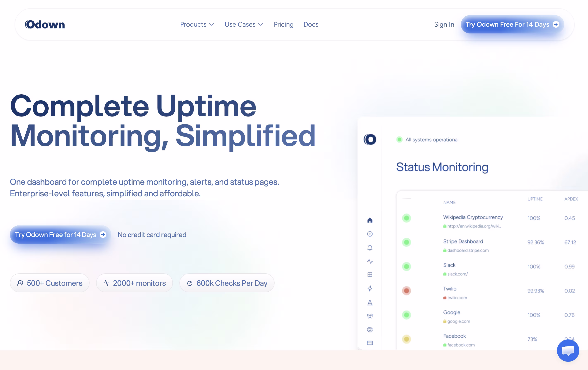Viewport: 588px width, 370px height.
Task: Click the 'Google' monitor name
Action: point(452,312)
